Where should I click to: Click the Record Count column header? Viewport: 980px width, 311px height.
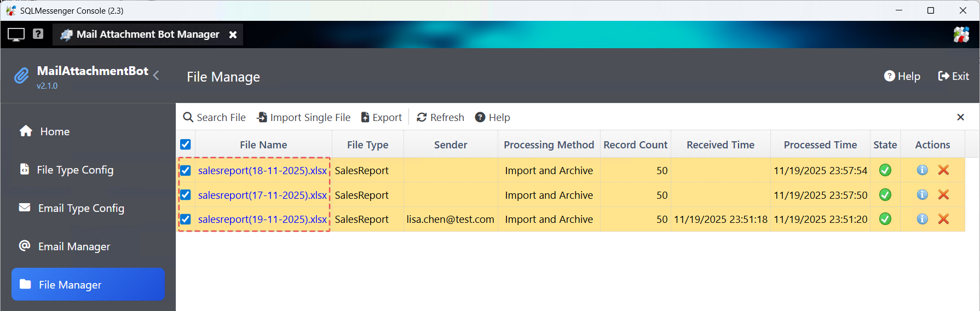tap(636, 145)
